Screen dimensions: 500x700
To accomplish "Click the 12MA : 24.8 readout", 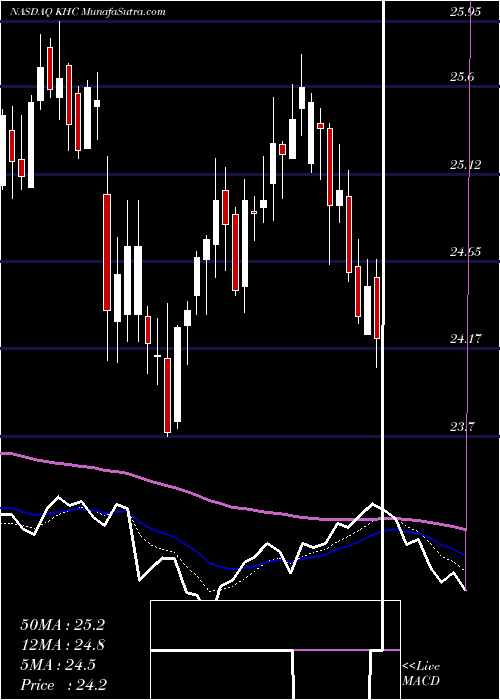I will click(x=62, y=645).
